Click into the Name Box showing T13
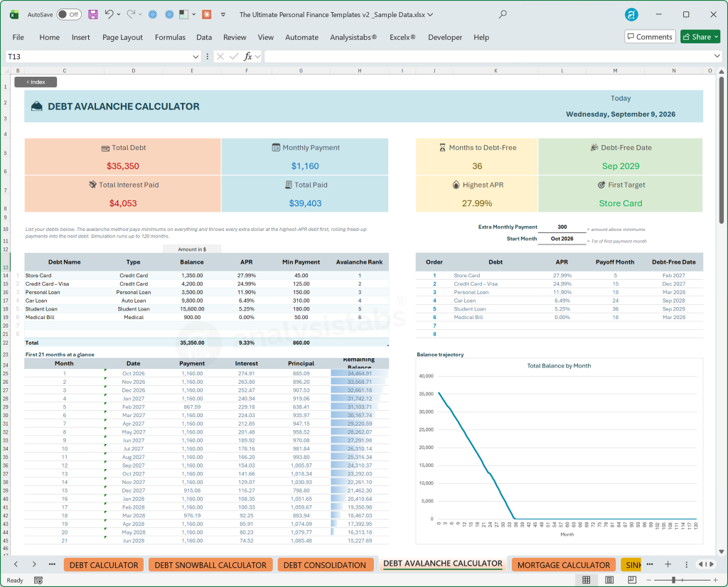The image size is (728, 587). (x=98, y=57)
